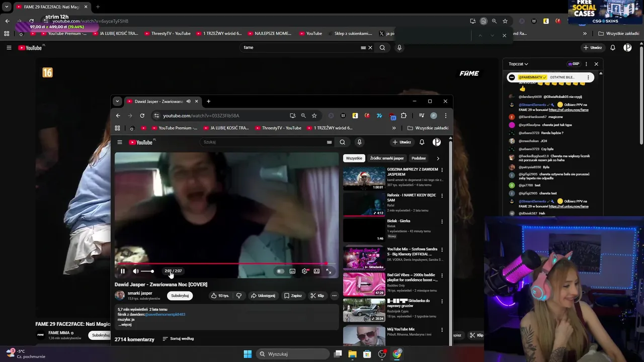The height and width of the screenshot is (362, 644).
Task: Click the Udostępnij share button
Action: coord(263,296)
